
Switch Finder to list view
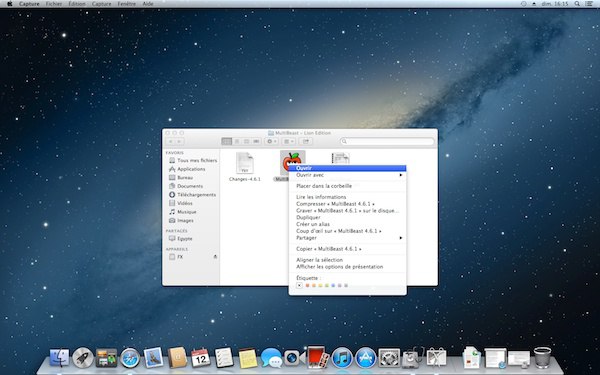[237, 142]
